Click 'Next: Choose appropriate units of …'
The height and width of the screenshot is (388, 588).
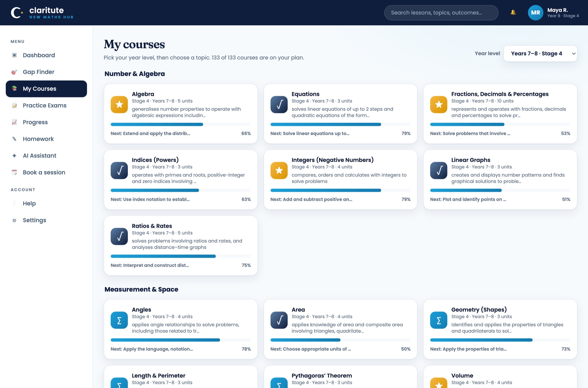click(310, 349)
